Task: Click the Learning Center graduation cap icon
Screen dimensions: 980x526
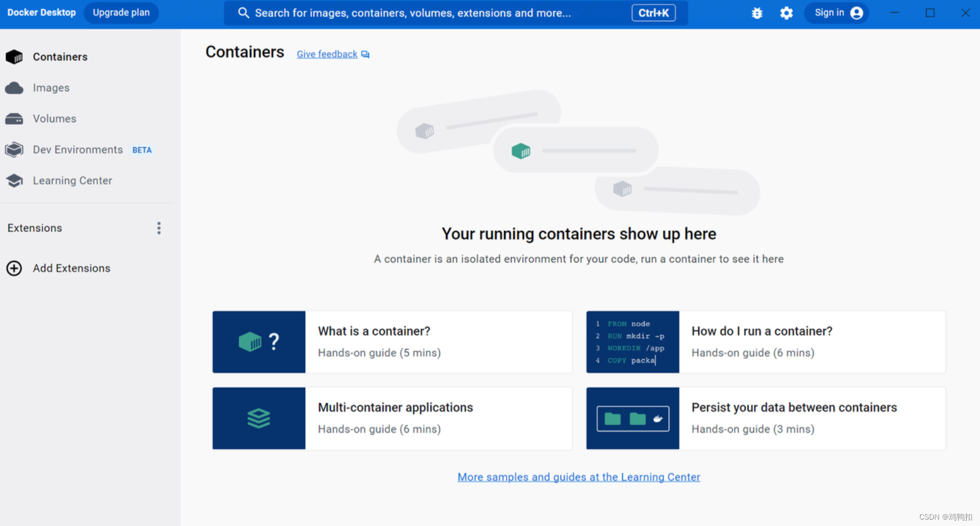Action: 14,181
